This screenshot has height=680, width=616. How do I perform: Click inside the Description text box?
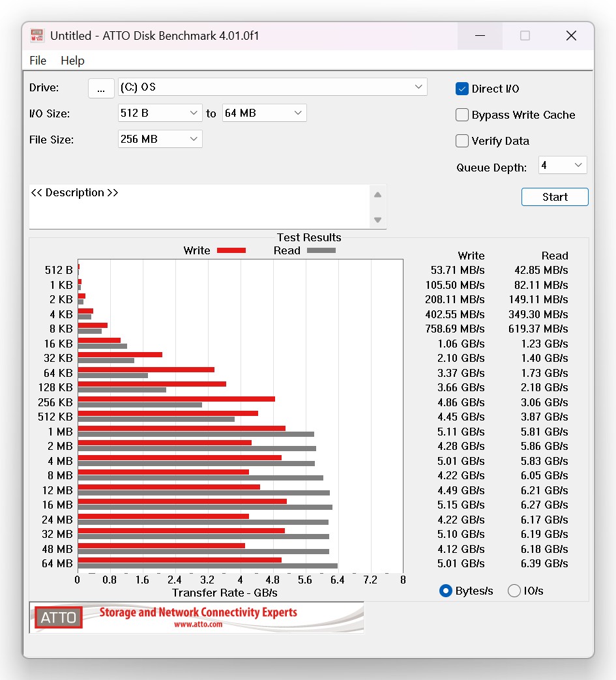199,207
